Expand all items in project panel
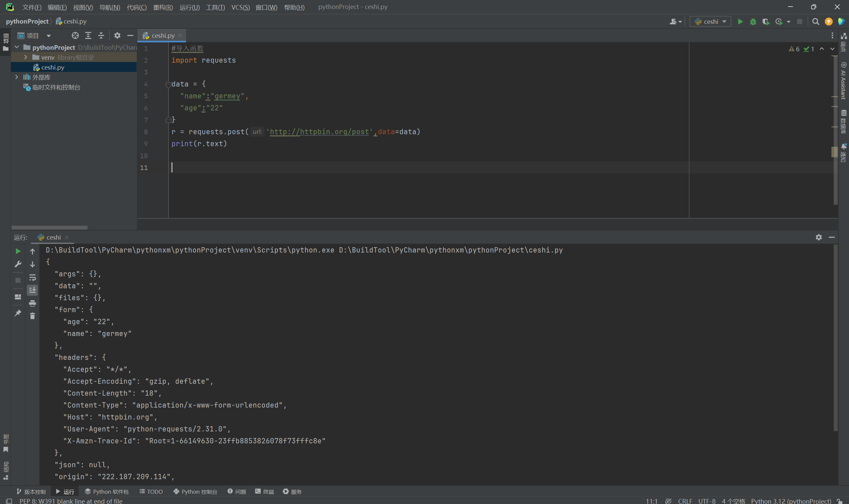The image size is (849, 504). (x=88, y=36)
